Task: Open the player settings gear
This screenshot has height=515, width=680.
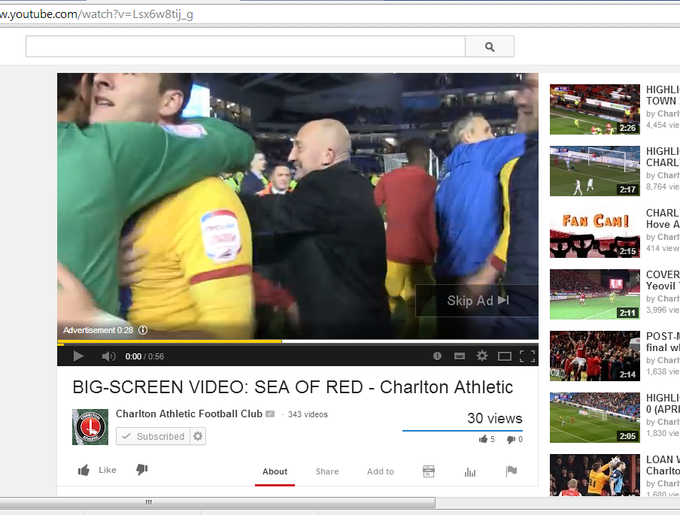Action: pyautogui.click(x=482, y=356)
